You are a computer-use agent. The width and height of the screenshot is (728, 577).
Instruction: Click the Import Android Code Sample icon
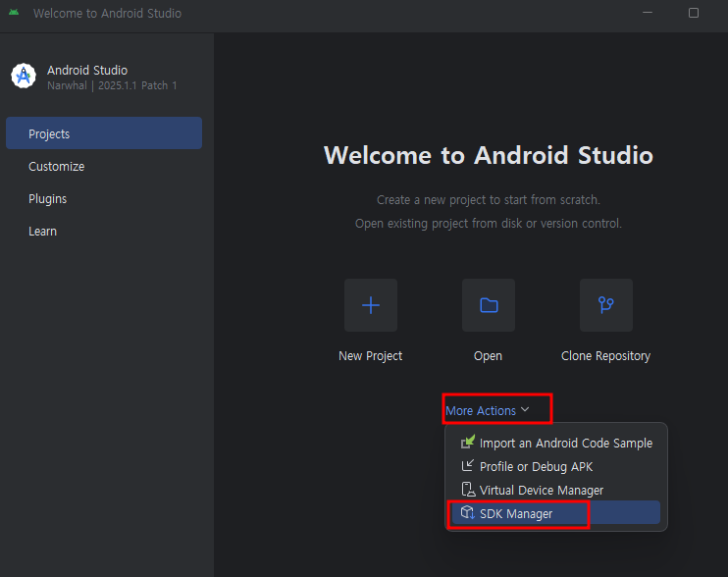click(x=468, y=442)
